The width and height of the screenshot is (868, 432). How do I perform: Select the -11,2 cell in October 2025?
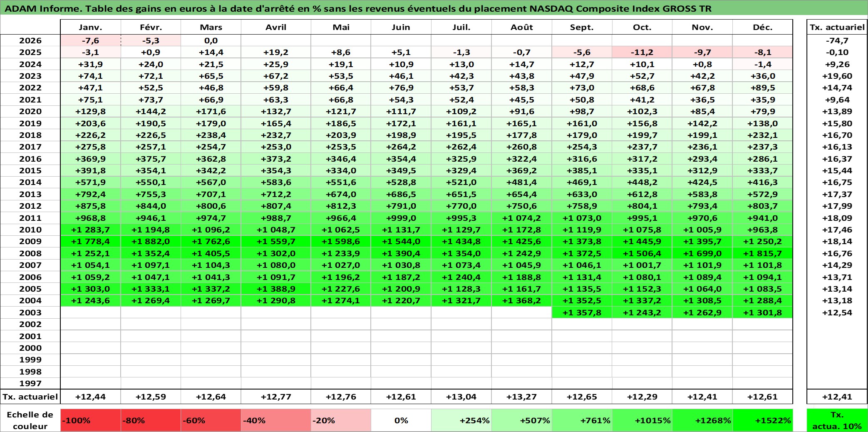tap(642, 52)
